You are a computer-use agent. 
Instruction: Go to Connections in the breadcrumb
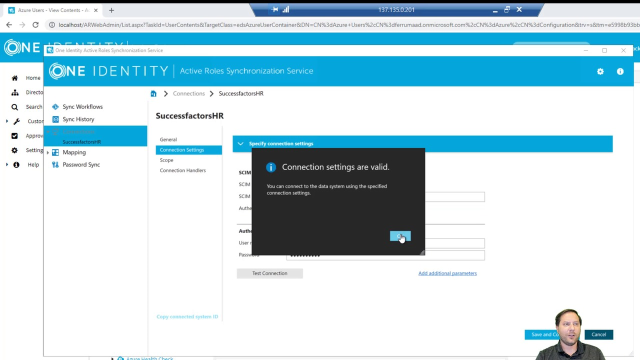[189, 93]
